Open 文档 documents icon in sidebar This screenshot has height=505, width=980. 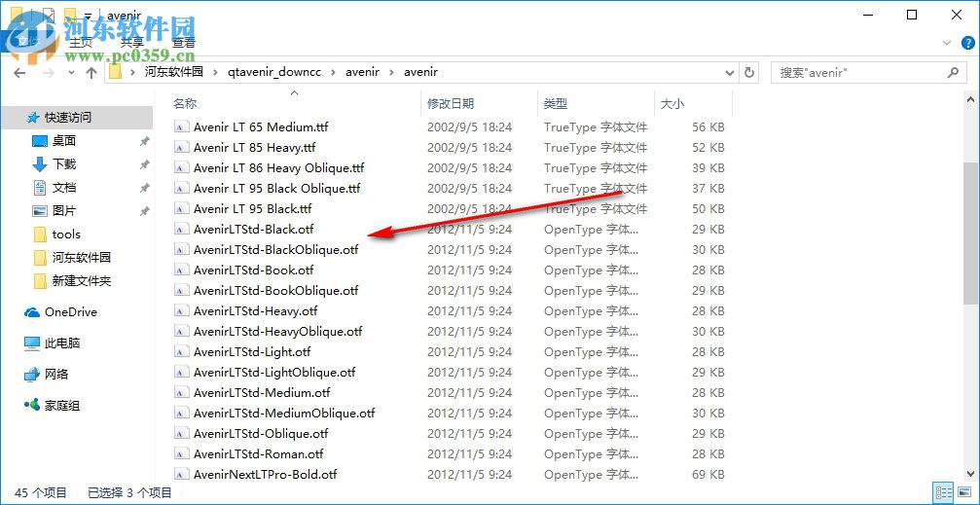(x=39, y=188)
